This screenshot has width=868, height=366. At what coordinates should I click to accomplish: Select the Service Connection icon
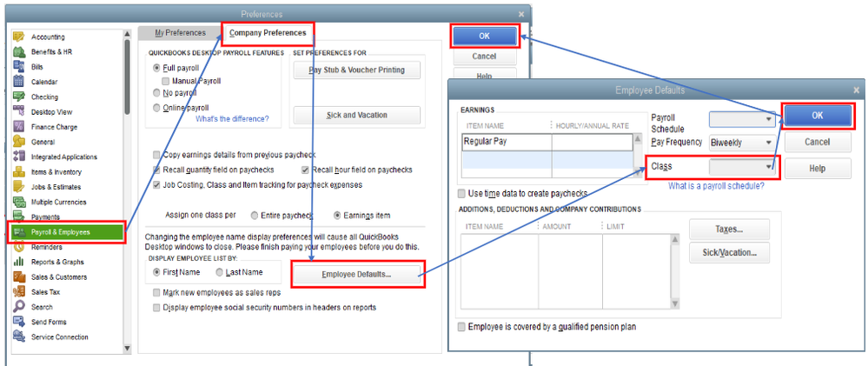(19, 336)
